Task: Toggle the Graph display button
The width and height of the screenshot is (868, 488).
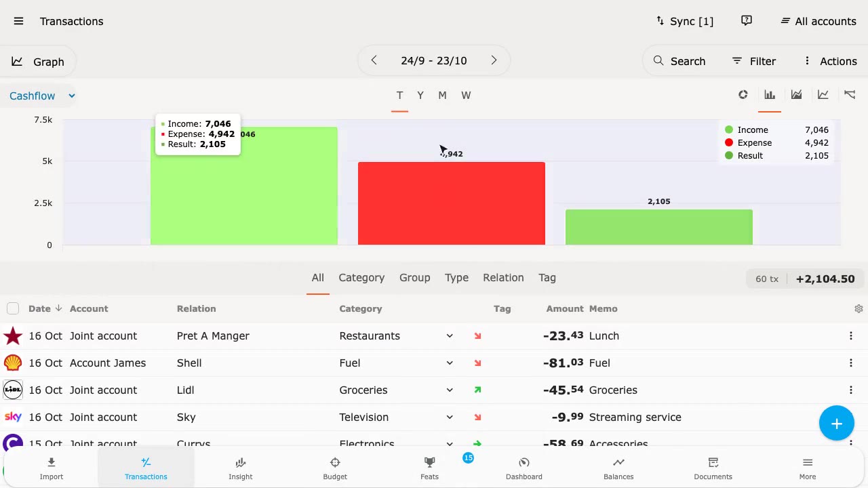Action: (38, 62)
